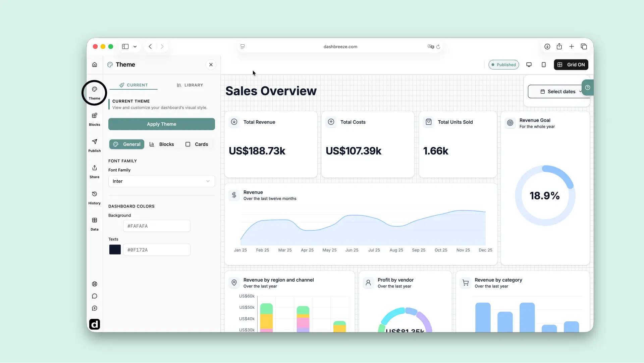This screenshot has width=644, height=363.
Task: Open the Share sidebar section
Action: [95, 172]
